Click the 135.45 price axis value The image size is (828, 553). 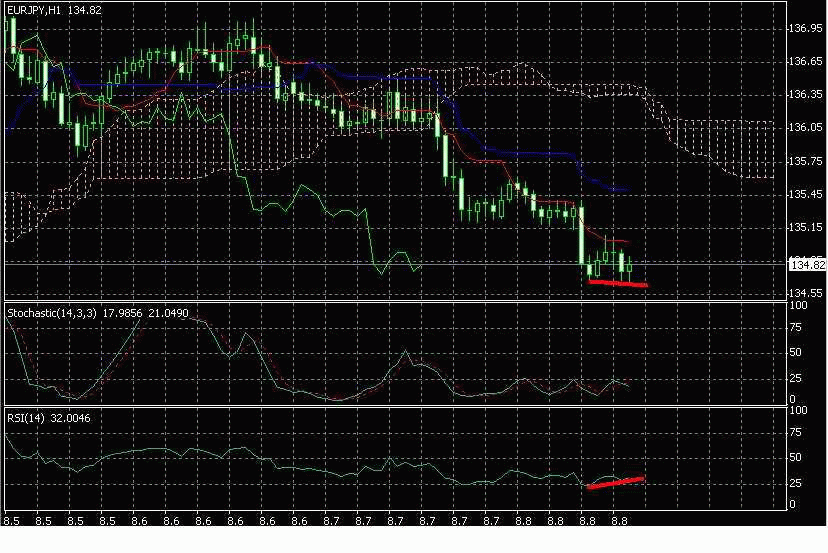coord(805,194)
